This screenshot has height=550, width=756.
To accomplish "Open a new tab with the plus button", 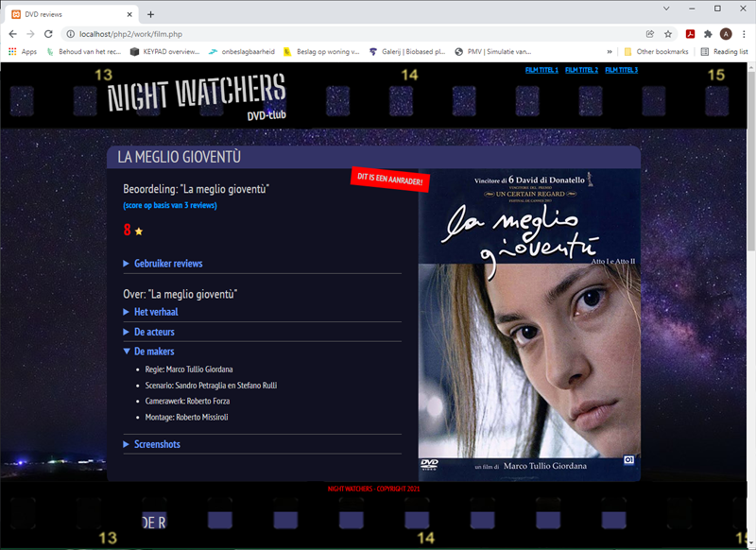I will point(150,14).
